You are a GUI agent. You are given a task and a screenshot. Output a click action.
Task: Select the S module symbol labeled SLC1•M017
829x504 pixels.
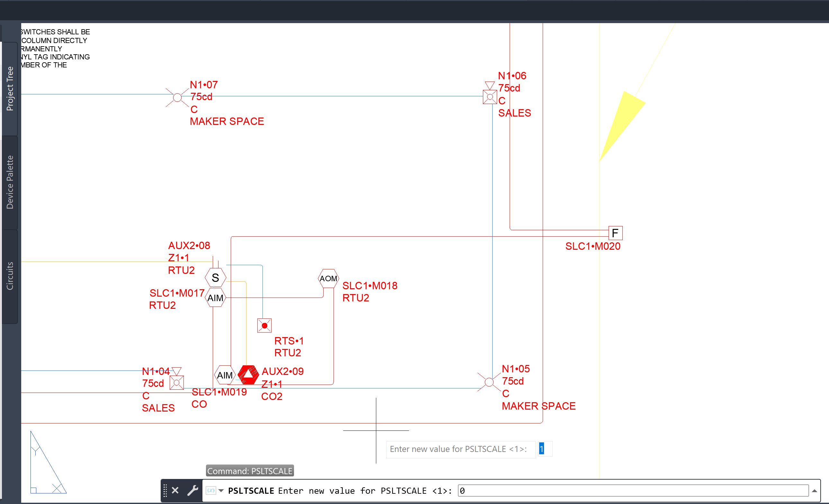(215, 277)
